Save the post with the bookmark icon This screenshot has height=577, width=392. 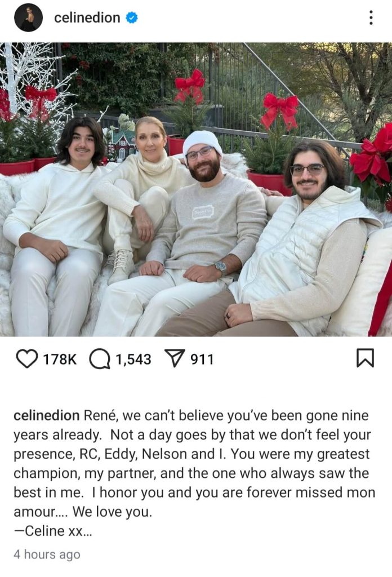coord(365,358)
